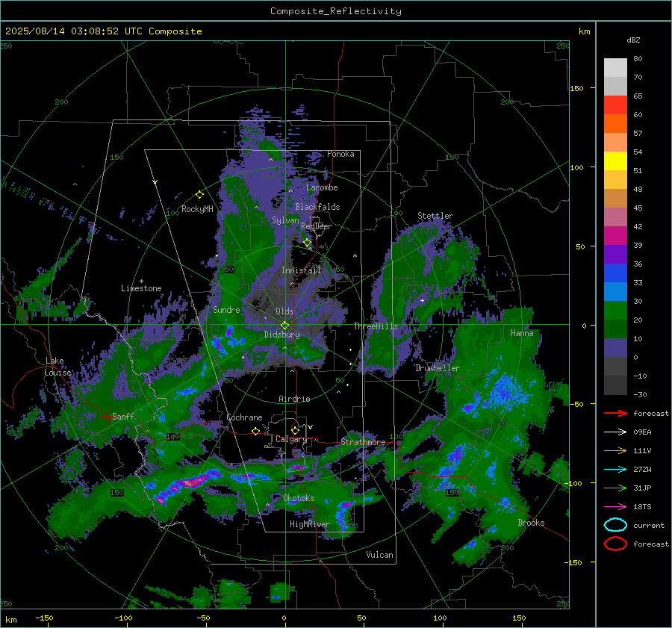
Task: Click the yellow diamond marker near RockyMH
Action: (199, 195)
